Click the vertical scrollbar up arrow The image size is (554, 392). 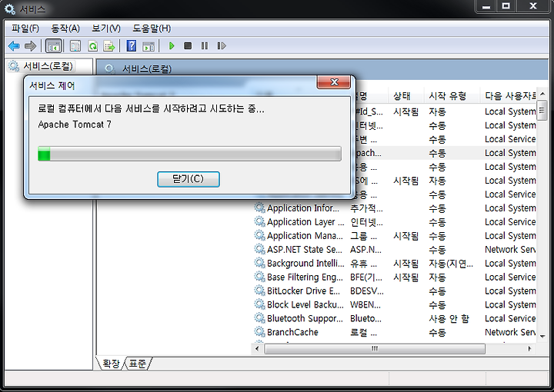pyautogui.click(x=542, y=94)
